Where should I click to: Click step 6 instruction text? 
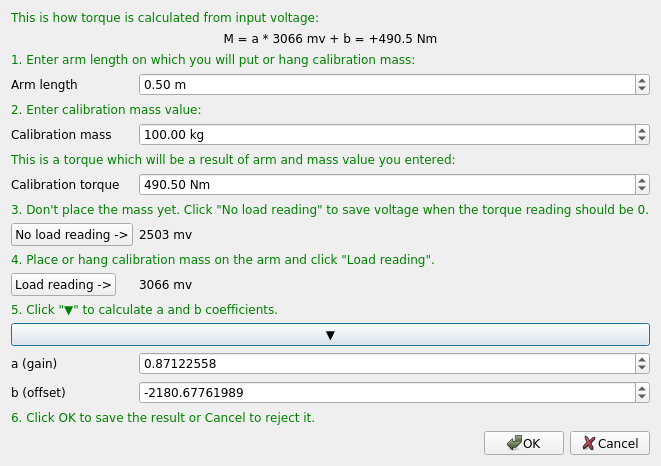point(163,418)
